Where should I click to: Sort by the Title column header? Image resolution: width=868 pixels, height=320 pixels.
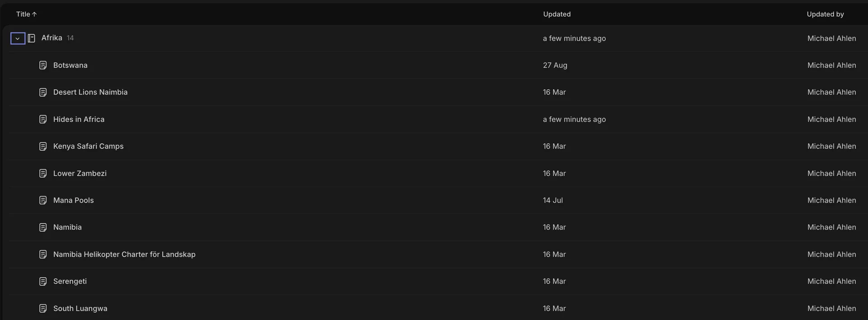(23, 14)
